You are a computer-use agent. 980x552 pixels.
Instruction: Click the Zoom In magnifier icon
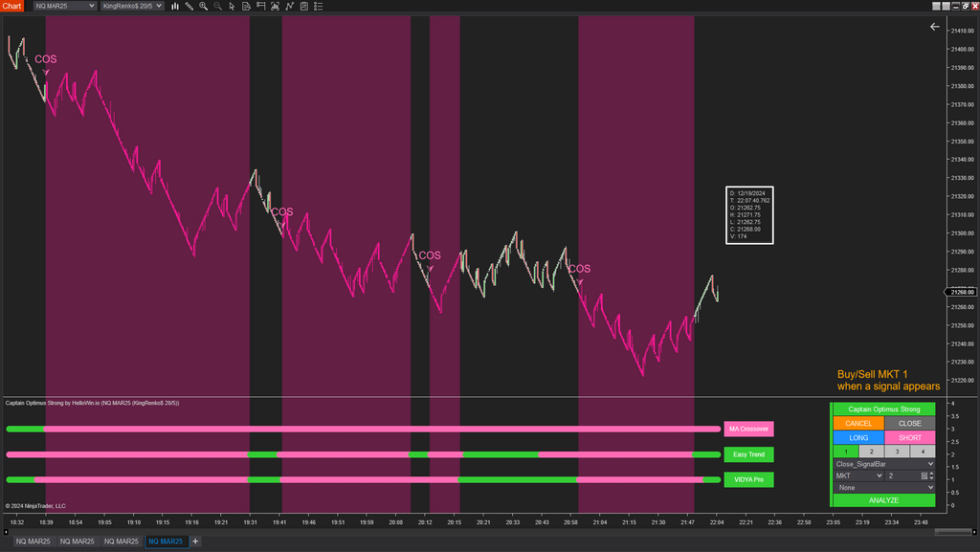point(203,6)
